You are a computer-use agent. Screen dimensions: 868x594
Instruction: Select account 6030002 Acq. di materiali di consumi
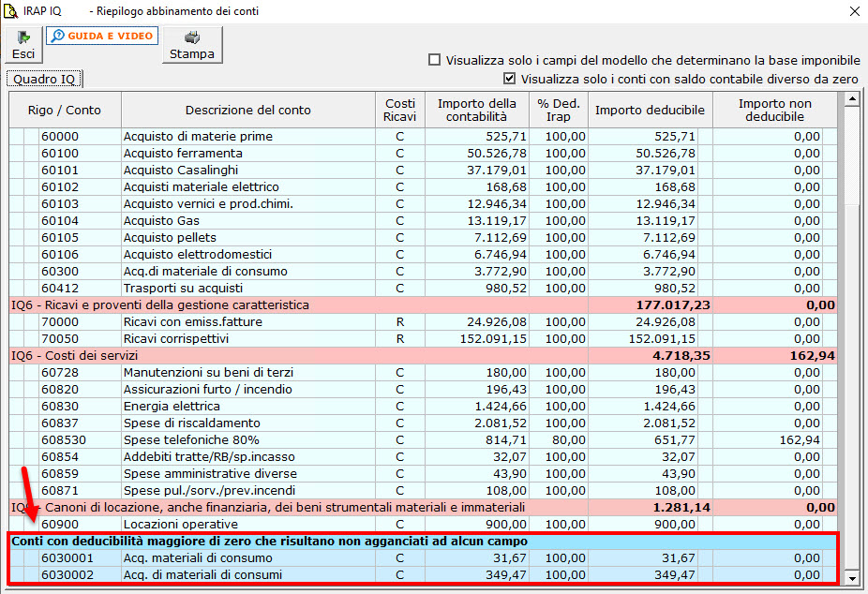pyautogui.click(x=423, y=574)
